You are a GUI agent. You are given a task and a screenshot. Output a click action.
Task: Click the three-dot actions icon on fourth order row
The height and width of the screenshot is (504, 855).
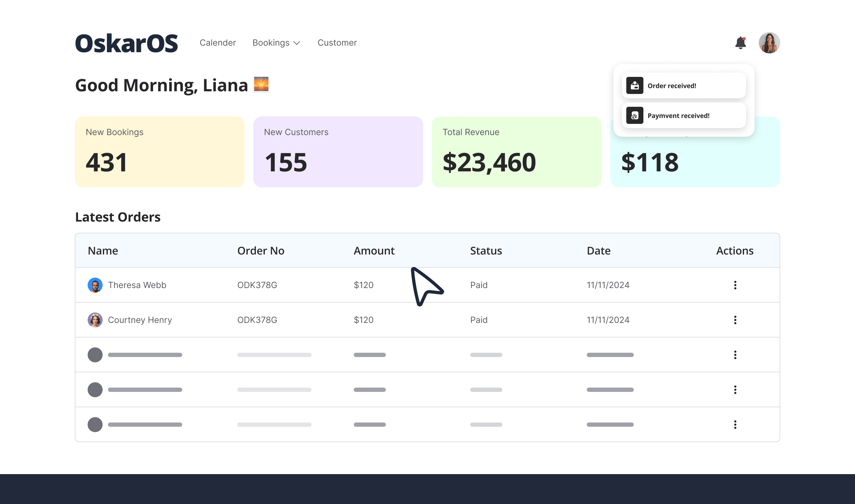(x=735, y=389)
